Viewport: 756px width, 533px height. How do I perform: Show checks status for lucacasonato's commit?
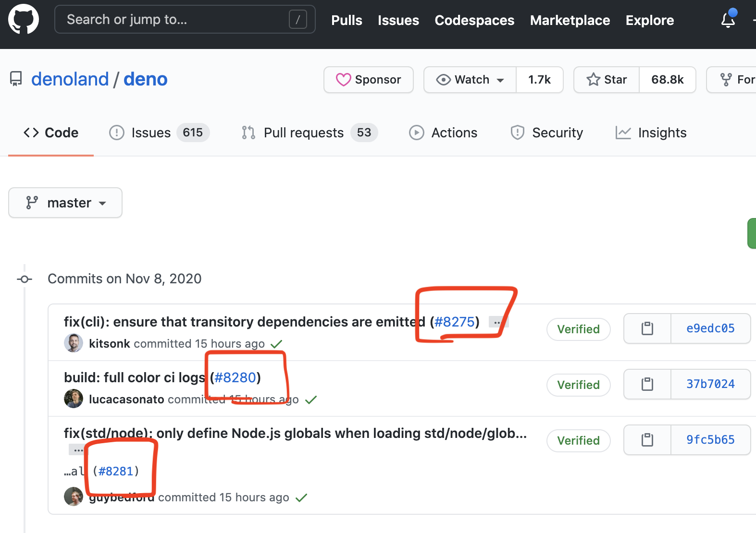point(311,400)
